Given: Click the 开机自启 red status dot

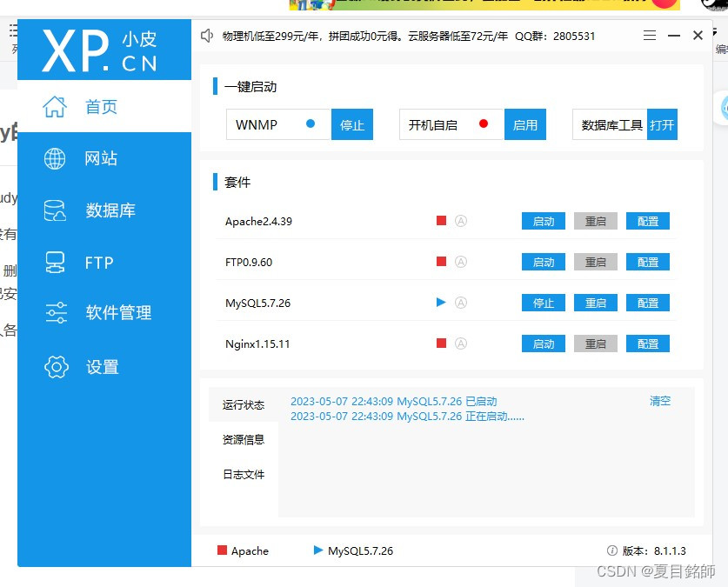Looking at the screenshot, I should pos(484,123).
